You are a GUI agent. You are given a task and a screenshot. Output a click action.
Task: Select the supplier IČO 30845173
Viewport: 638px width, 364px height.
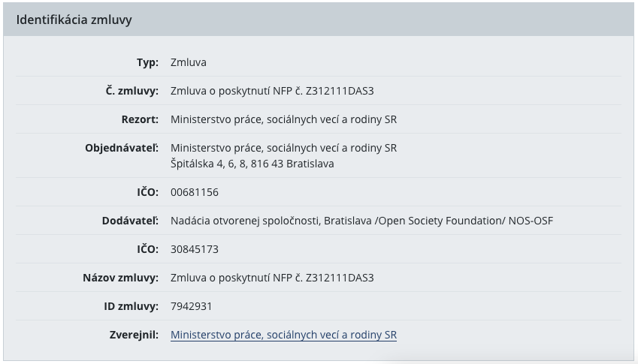click(195, 249)
